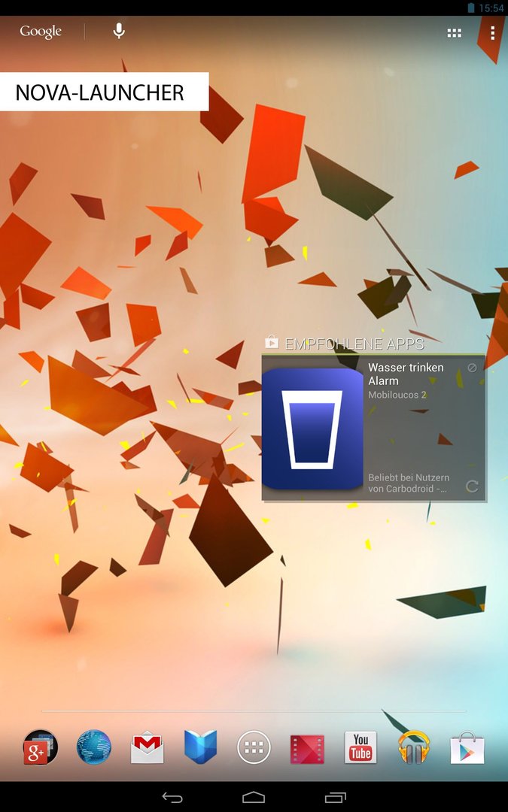Viewport: 508px width, 812px height.
Task: Open Google search from the search bar
Action: point(41,32)
